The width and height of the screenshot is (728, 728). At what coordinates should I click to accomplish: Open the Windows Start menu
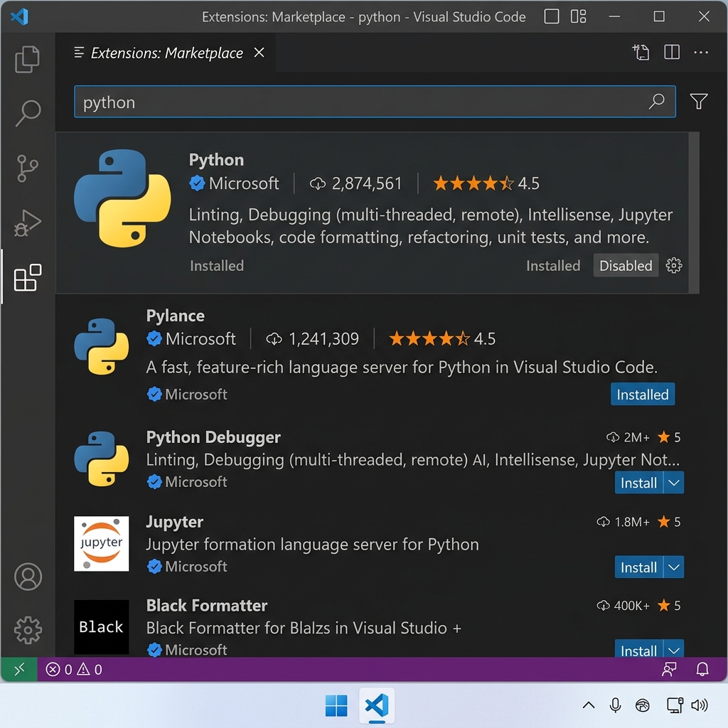[x=336, y=706]
